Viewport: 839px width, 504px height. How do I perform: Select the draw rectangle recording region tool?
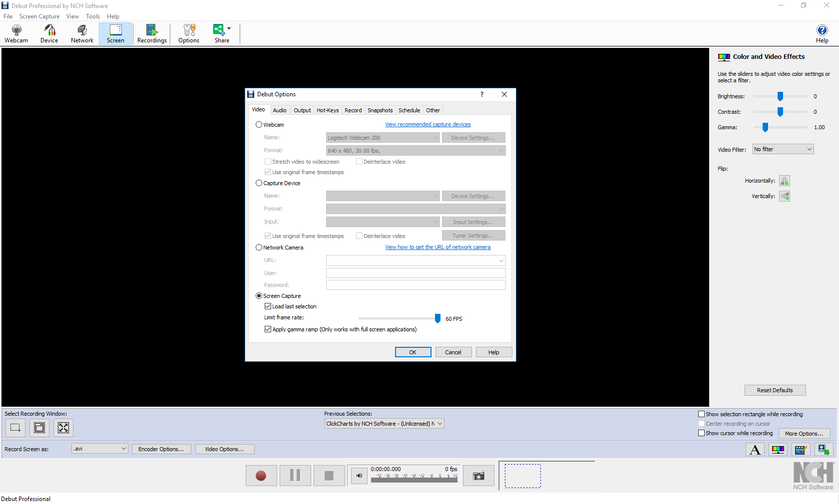click(x=14, y=428)
